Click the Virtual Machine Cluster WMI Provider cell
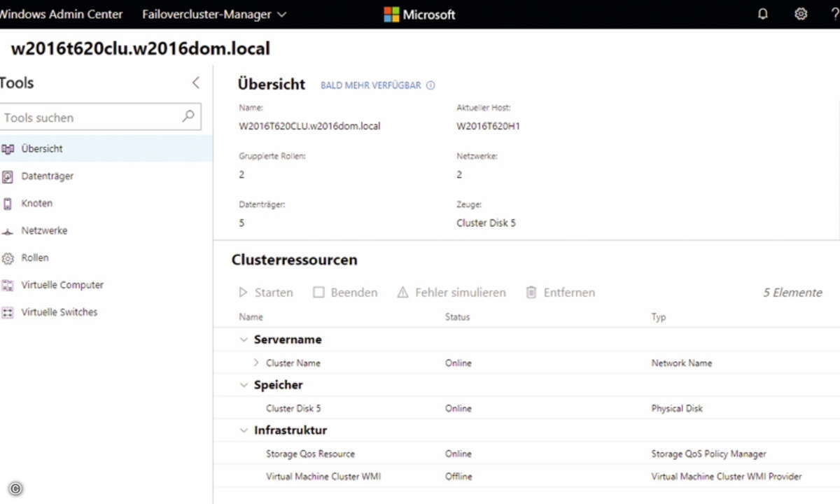 pos(727,476)
